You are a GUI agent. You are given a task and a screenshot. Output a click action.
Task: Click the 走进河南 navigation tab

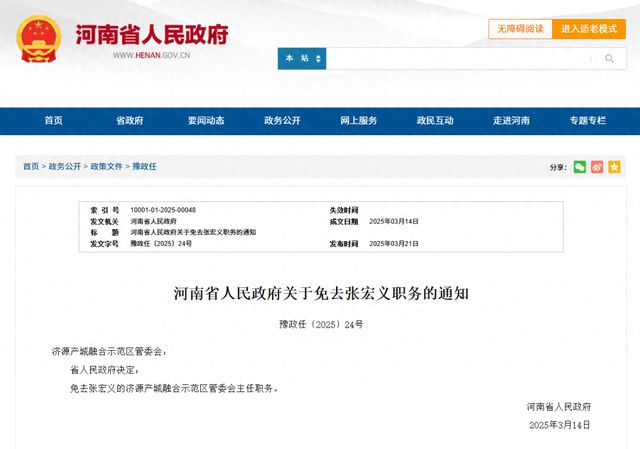pos(511,121)
